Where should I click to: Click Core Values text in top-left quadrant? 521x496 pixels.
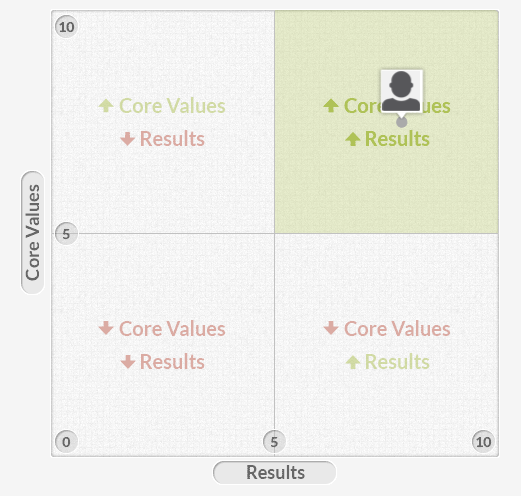click(x=172, y=106)
